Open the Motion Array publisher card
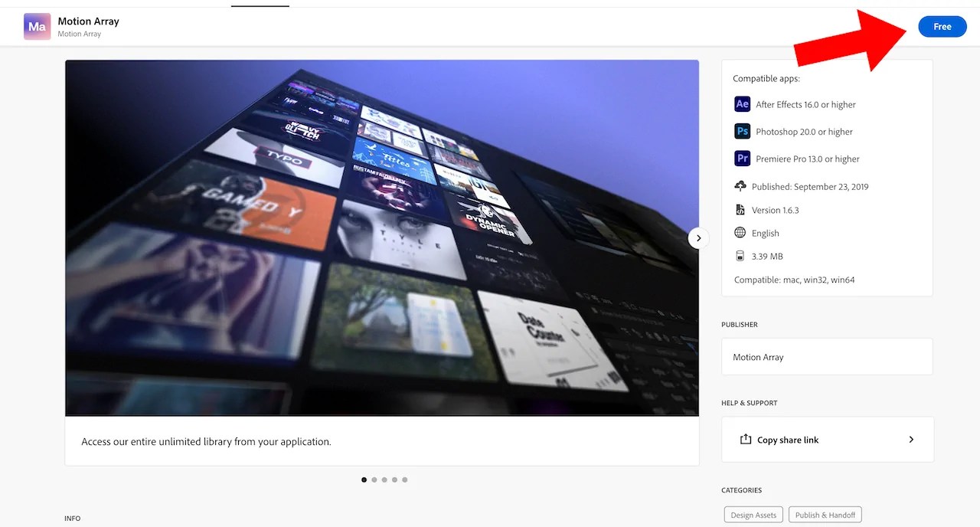 (827, 357)
